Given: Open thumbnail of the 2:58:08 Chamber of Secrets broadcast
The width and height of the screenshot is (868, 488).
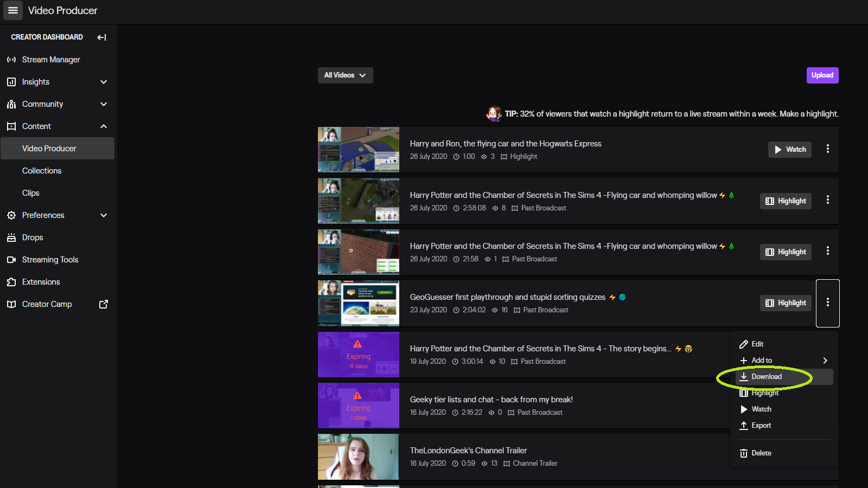Looking at the screenshot, I should [359, 201].
